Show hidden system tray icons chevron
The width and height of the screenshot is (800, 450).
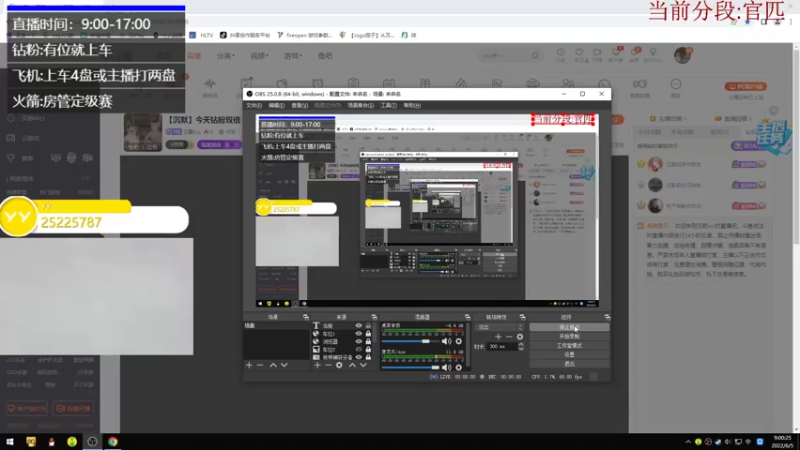coord(688,442)
